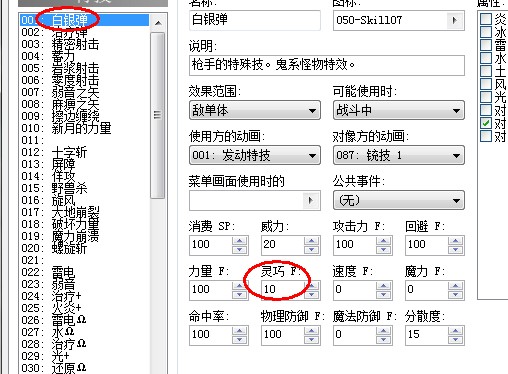508x374 pixels.
Task: Enable the 水 attribute checkbox
Action: pyautogui.click(x=486, y=58)
